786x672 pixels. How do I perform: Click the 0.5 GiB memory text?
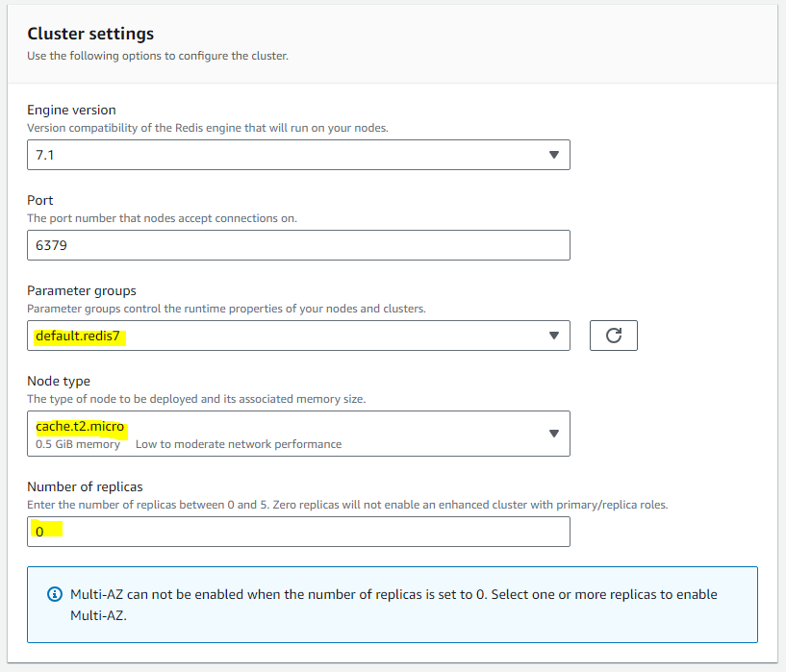tap(78, 444)
